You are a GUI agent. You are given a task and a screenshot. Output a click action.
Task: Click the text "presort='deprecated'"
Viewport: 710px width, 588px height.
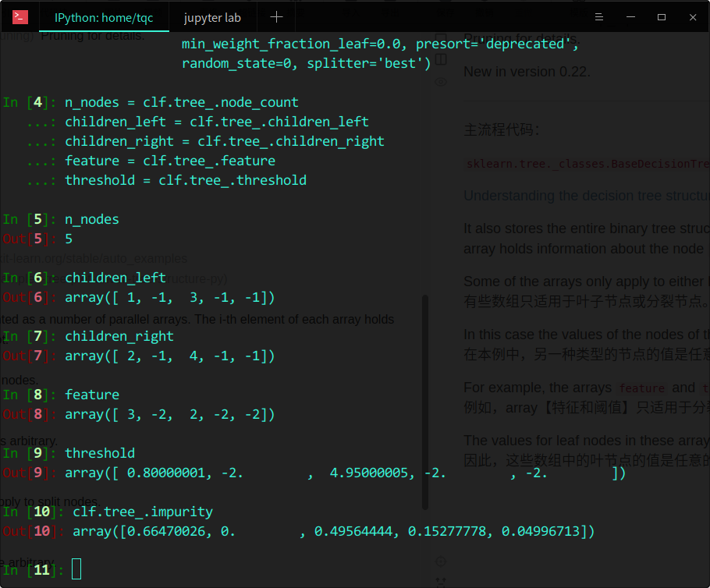click(494, 44)
